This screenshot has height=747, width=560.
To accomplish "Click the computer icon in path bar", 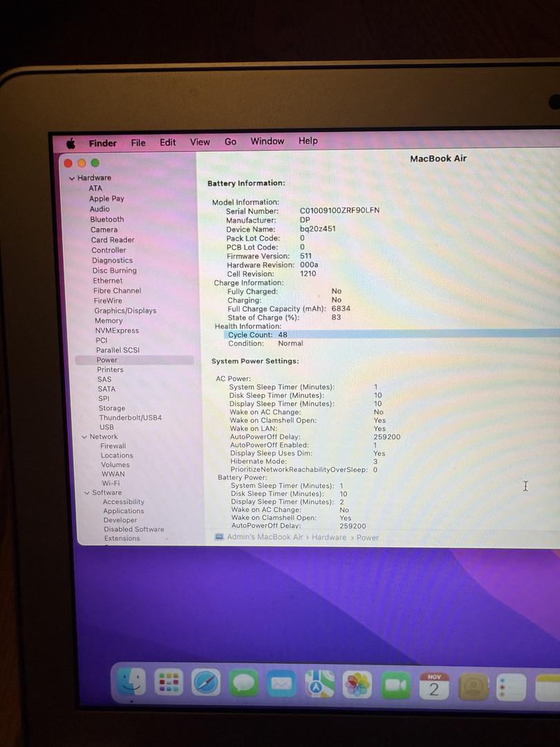I will 219,537.
